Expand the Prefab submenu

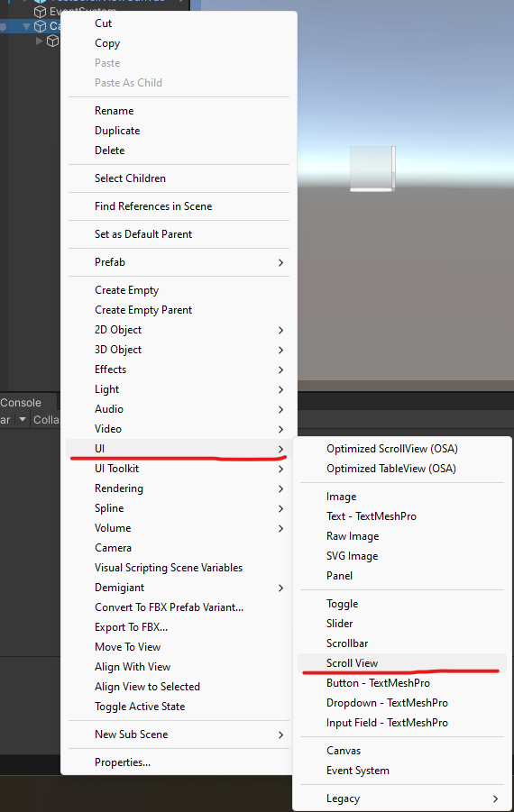179,262
